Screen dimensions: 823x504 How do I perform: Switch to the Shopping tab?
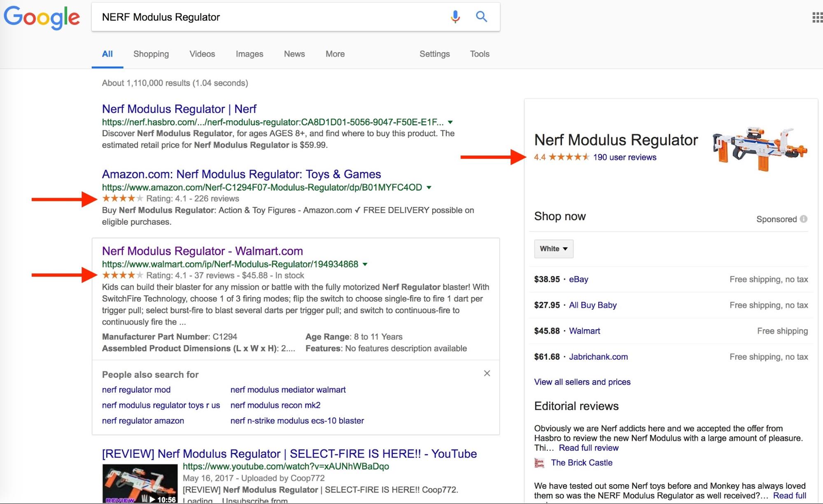tap(151, 54)
